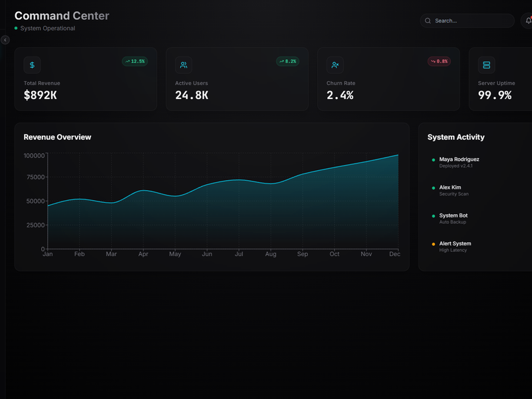Click the dollar sign Total Revenue icon
This screenshot has height=399, width=532.
(31, 65)
